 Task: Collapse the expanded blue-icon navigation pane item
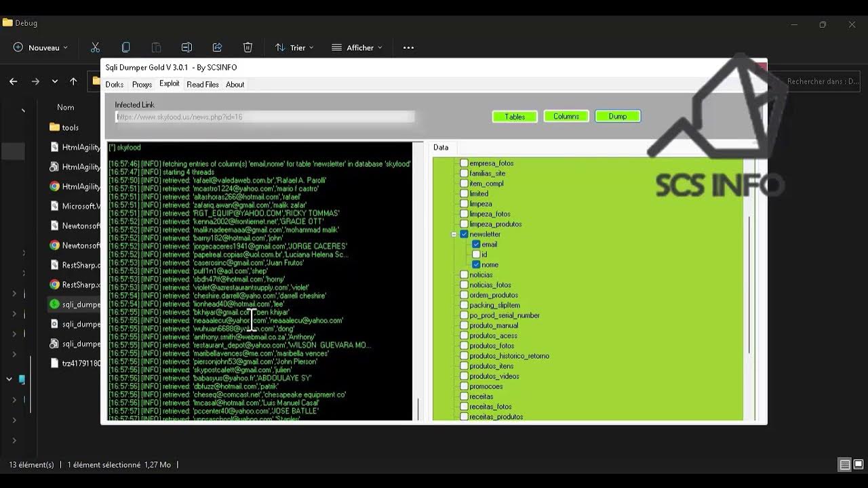9,379
